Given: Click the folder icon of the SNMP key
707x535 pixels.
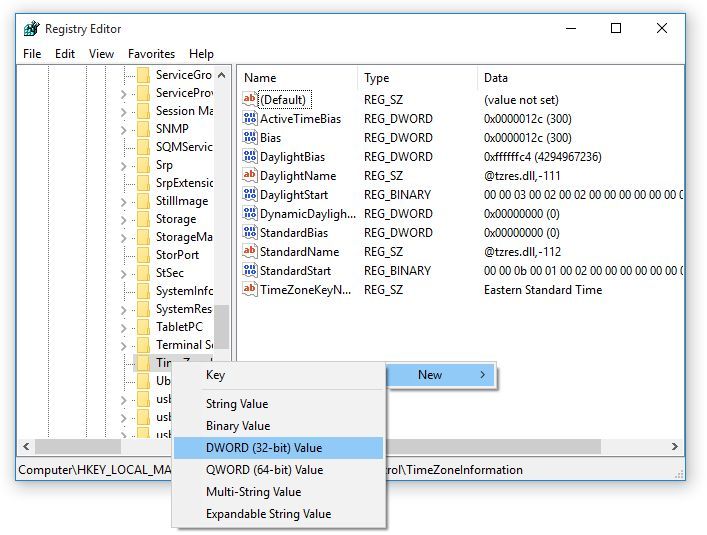Looking at the screenshot, I should click(142, 129).
